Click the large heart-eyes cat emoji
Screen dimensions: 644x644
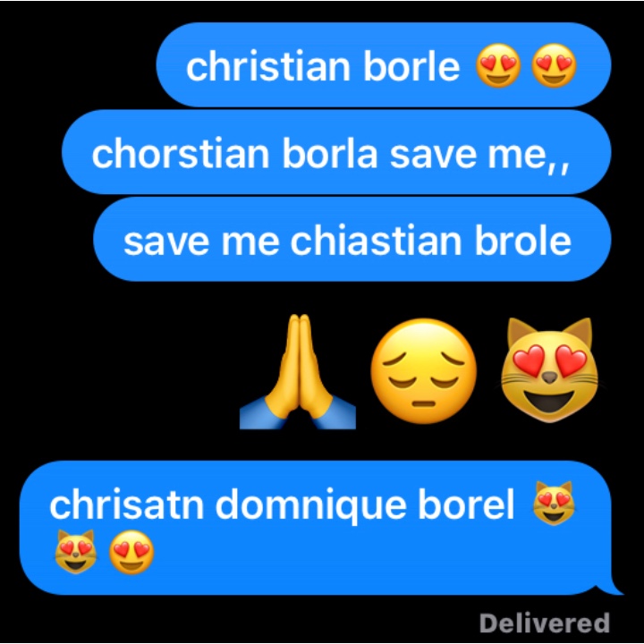pyautogui.click(x=549, y=369)
